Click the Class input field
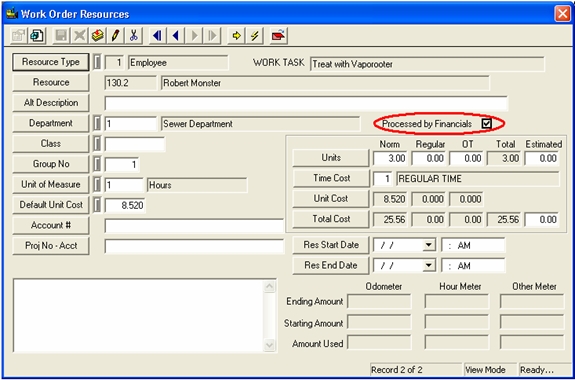The width and height of the screenshot is (575, 380). click(x=135, y=144)
